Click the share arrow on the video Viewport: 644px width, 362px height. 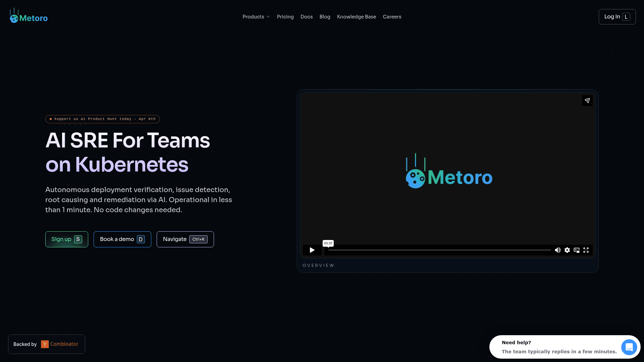click(x=587, y=100)
